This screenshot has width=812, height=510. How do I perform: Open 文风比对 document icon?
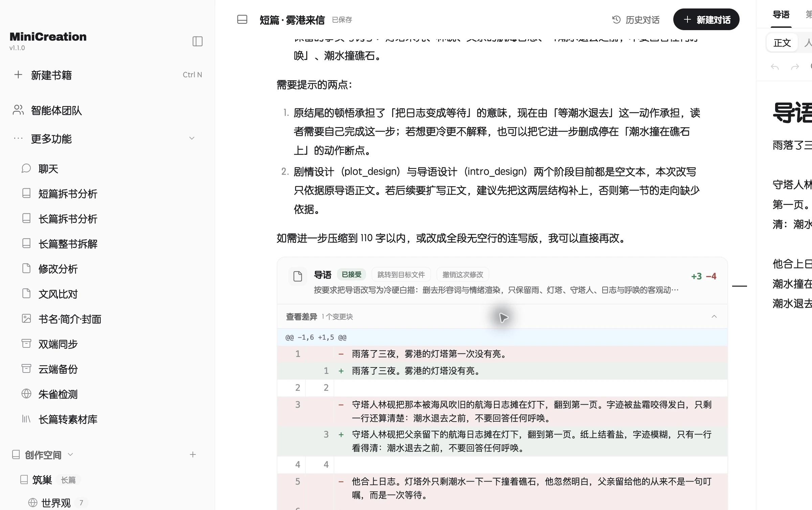[26, 294]
